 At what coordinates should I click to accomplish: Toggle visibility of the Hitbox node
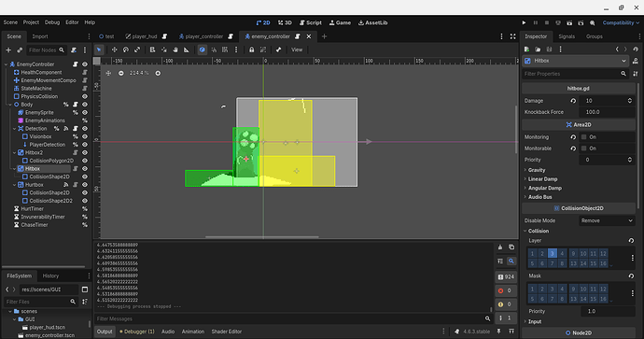(85, 168)
